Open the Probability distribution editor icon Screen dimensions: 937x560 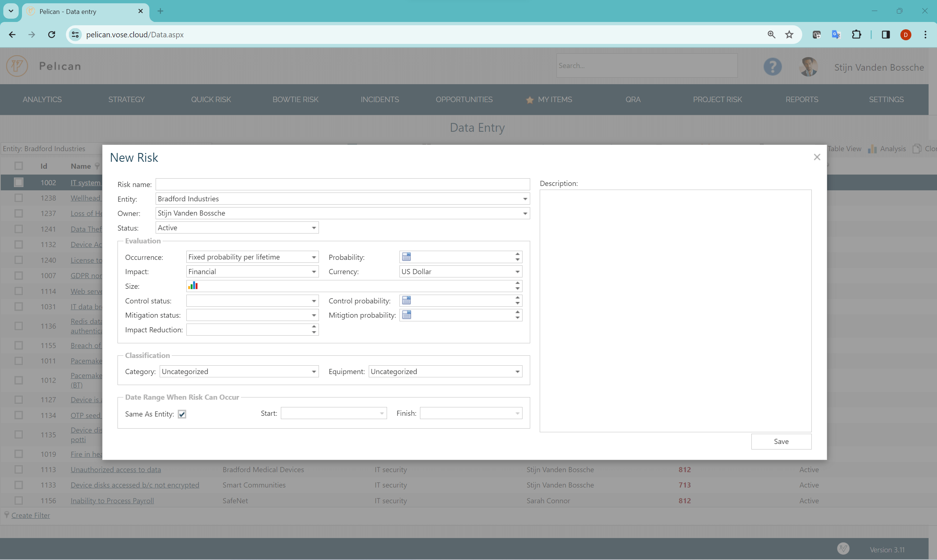pos(406,256)
